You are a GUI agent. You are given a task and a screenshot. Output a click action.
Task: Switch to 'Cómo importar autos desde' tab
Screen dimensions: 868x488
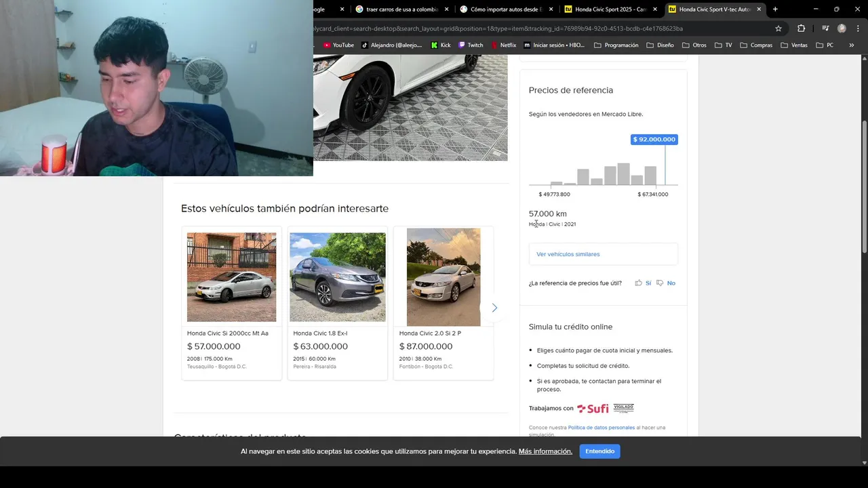[506, 9]
